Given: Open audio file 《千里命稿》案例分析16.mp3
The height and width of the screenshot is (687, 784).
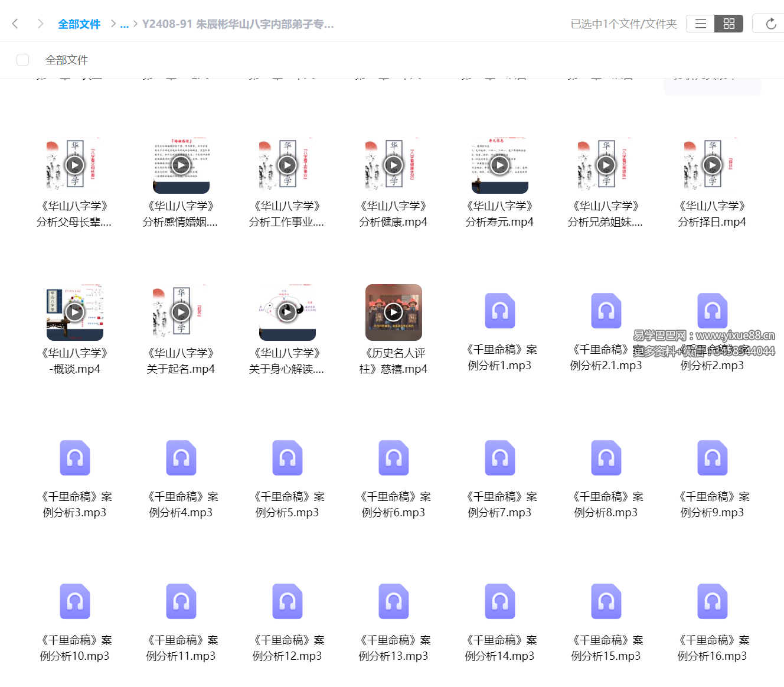Looking at the screenshot, I should (x=712, y=601).
